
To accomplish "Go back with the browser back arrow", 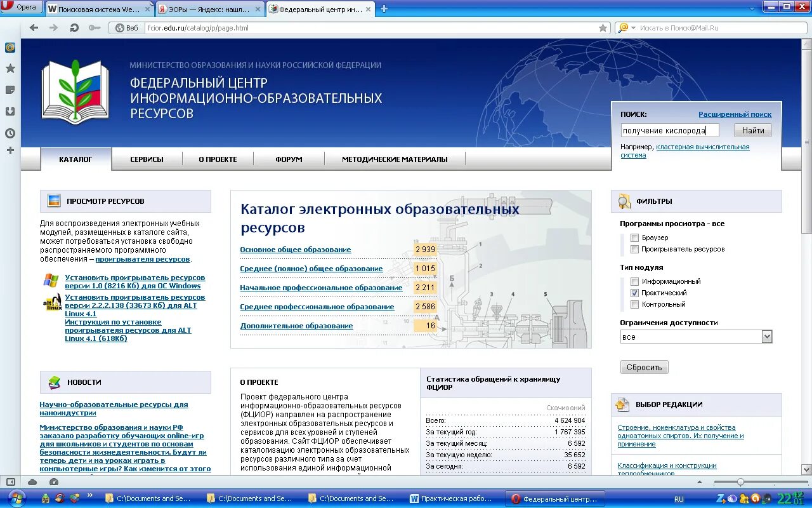I will pyautogui.click(x=34, y=28).
